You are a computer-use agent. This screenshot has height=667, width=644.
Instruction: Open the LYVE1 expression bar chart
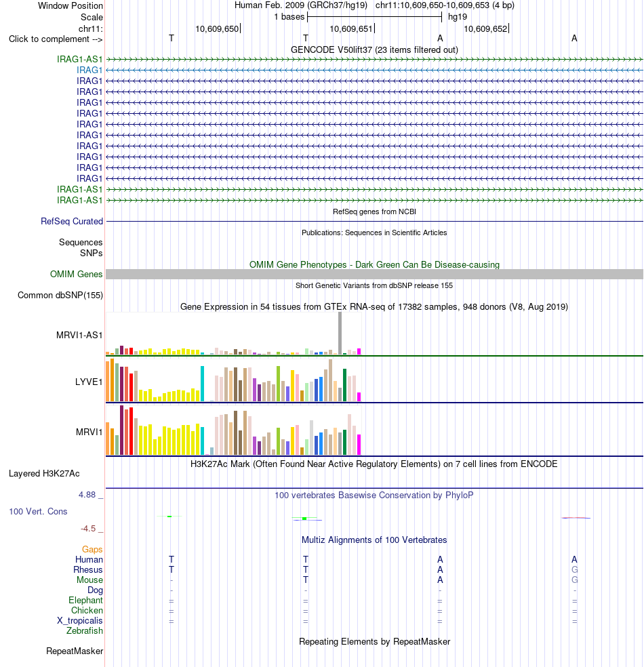[233, 380]
